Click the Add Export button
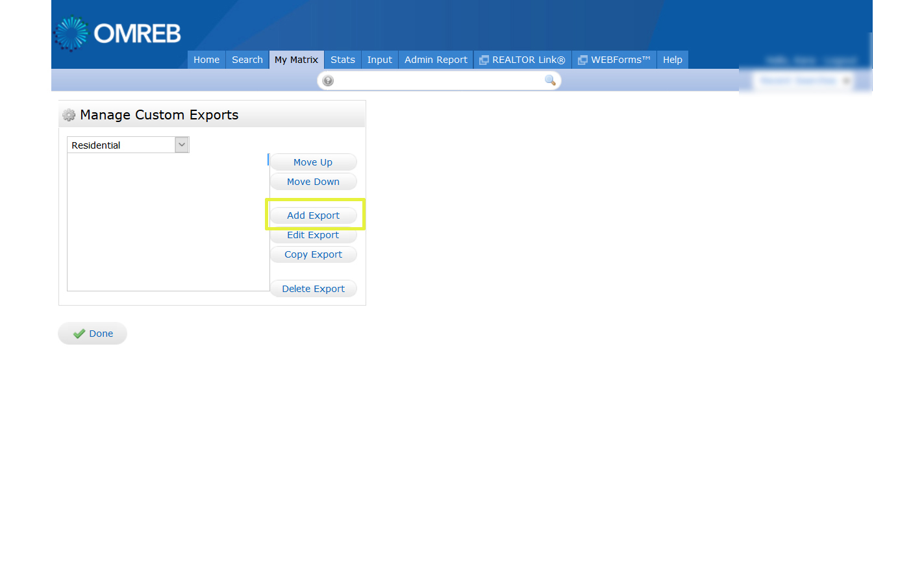The height and width of the screenshot is (562, 924). [313, 215]
